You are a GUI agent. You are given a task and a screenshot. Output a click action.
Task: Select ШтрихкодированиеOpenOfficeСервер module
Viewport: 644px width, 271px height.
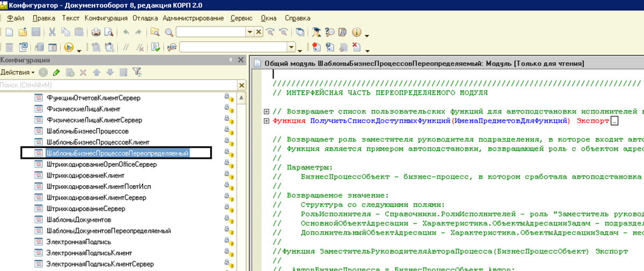pos(102,164)
